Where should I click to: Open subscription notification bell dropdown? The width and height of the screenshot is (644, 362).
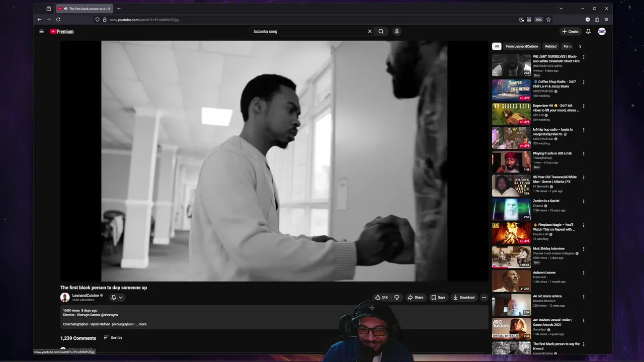pos(117,297)
